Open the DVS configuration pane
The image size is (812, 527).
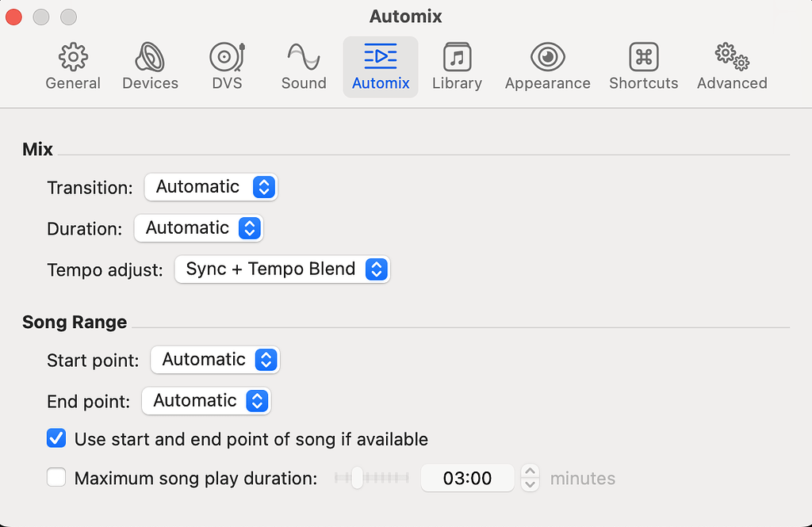(x=227, y=65)
